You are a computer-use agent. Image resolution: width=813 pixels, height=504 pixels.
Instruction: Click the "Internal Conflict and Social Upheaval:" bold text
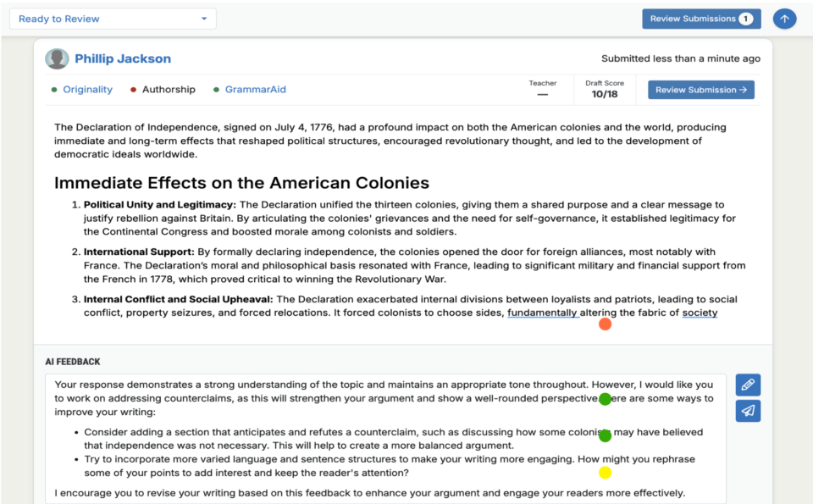tap(179, 299)
